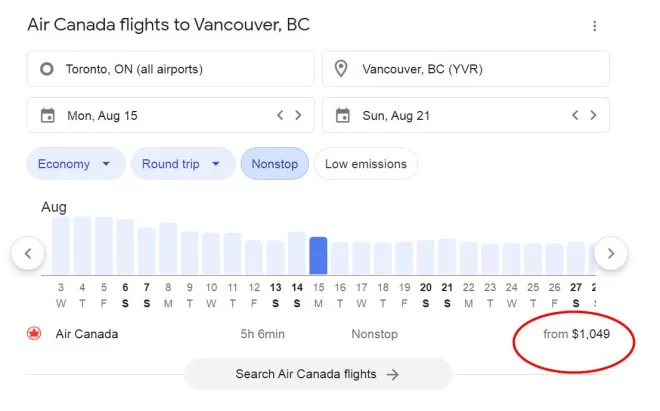The image size is (660, 411).
Task: Show earlier dates in price chart
Action: [x=28, y=254]
